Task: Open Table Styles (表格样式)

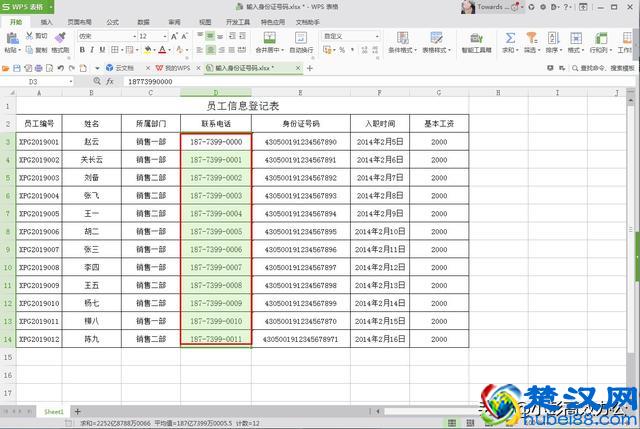Action: [436, 42]
